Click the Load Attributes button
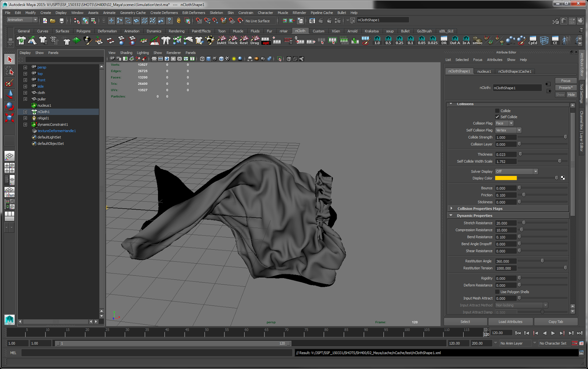This screenshot has width=588, height=369. (x=510, y=322)
